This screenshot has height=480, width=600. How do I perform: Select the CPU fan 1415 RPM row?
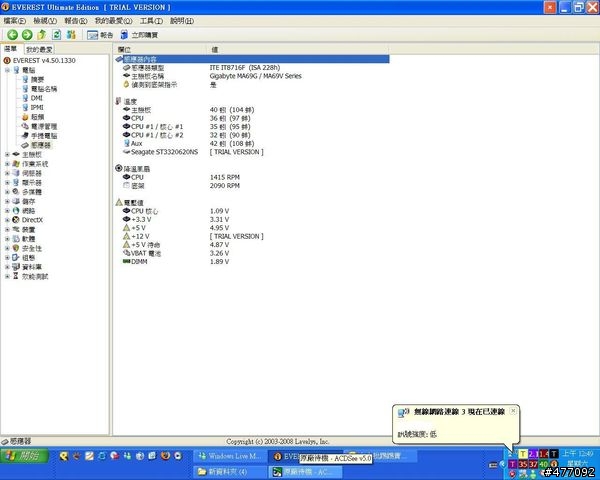point(252,177)
